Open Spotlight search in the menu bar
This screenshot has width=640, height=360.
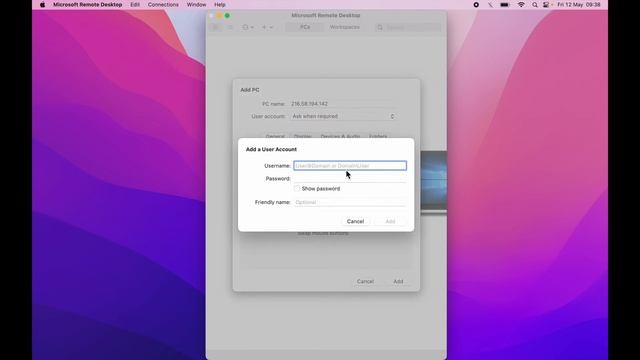(x=535, y=5)
